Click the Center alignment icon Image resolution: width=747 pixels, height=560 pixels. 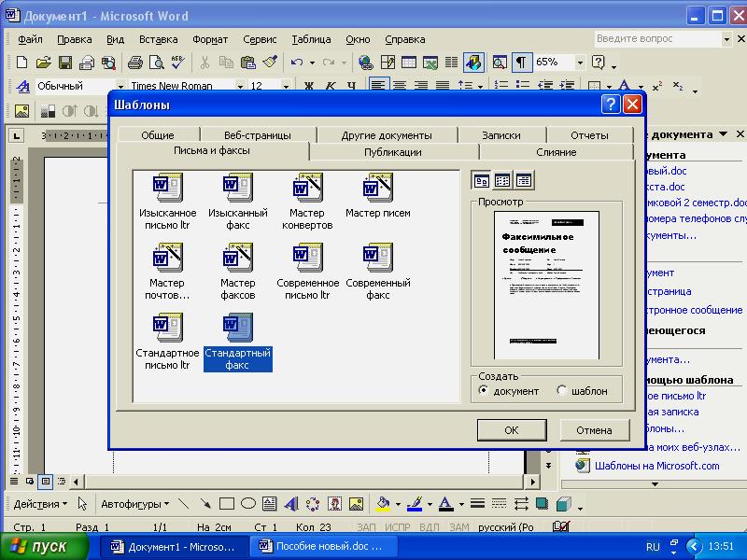[400, 86]
